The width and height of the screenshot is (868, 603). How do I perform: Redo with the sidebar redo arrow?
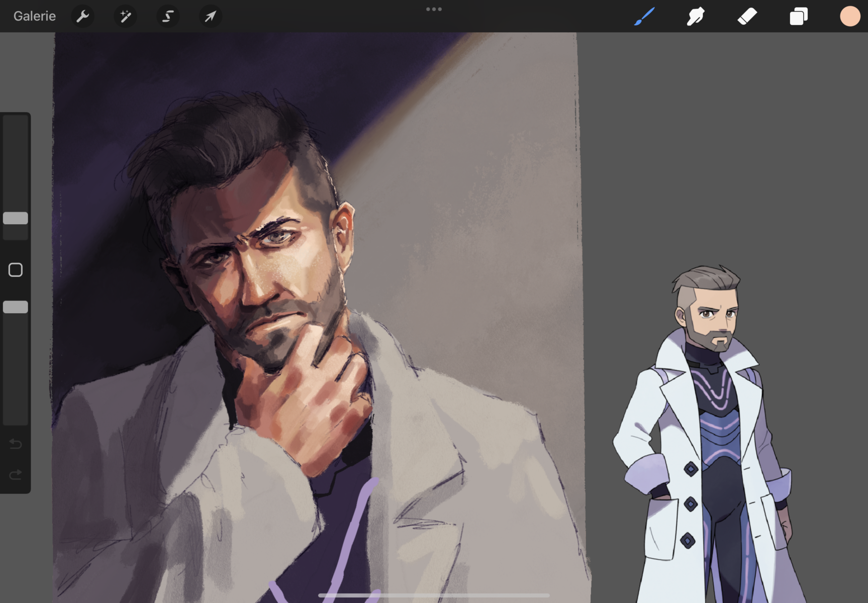16,474
